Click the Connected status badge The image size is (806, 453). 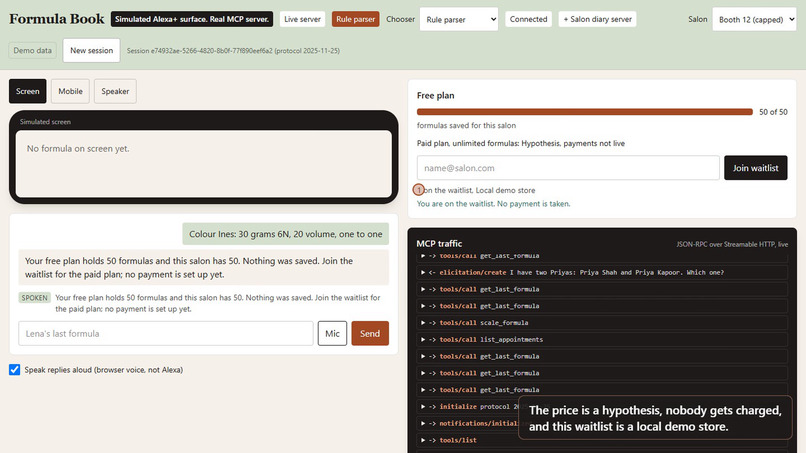[528, 19]
